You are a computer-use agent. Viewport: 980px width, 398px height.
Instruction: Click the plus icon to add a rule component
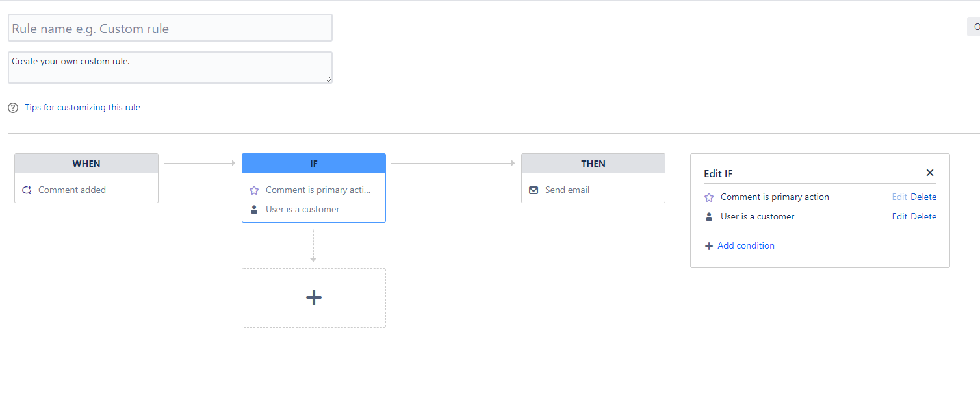pyautogui.click(x=314, y=297)
